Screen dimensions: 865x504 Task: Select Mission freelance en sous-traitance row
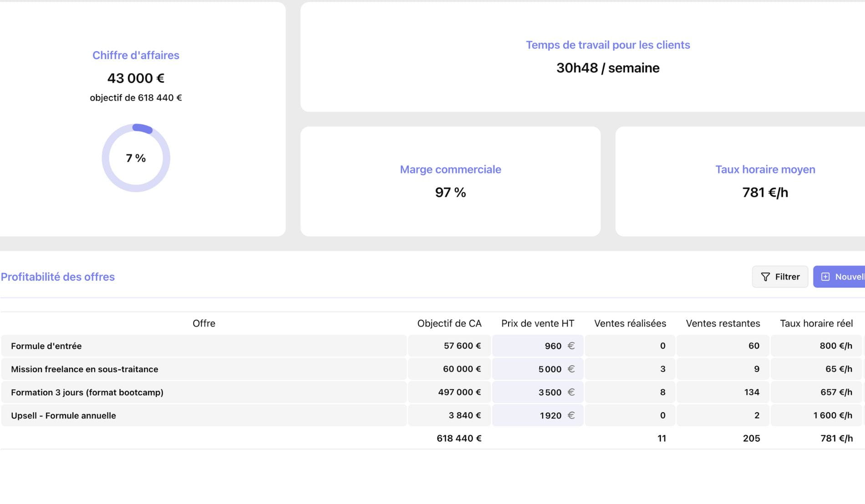coord(204,369)
